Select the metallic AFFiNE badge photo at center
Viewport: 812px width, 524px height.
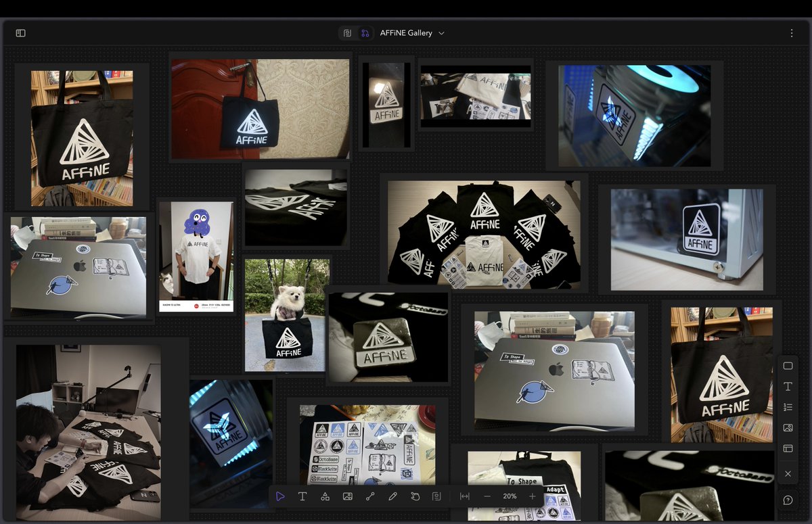(x=388, y=337)
